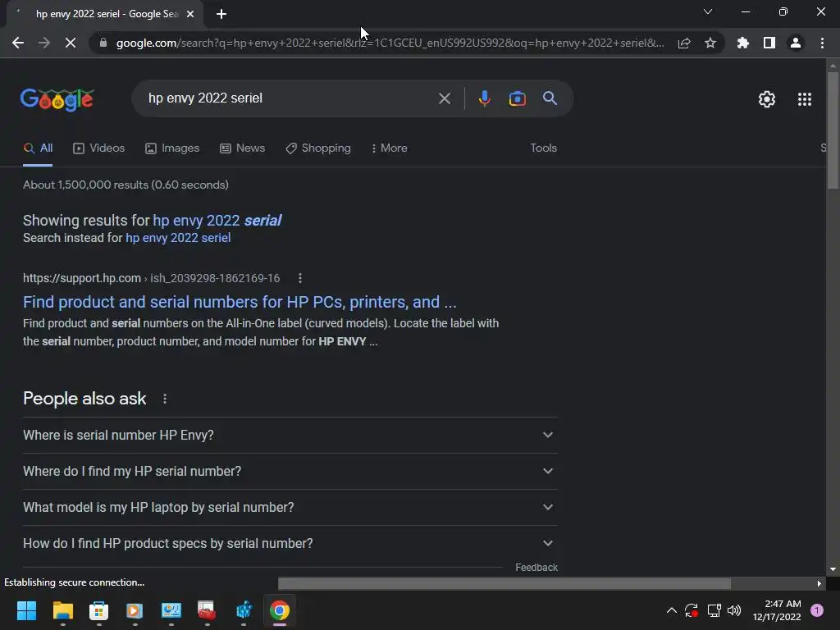This screenshot has width=840, height=630.
Task: Open volume control in system tray
Action: pos(734,610)
